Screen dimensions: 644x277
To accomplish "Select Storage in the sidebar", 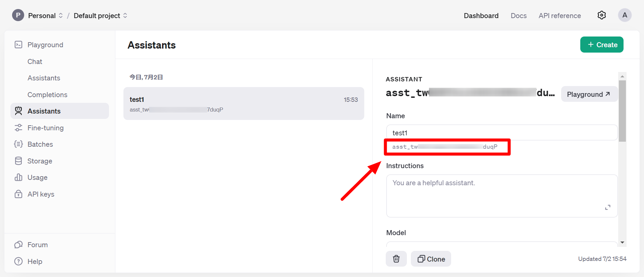I will pyautogui.click(x=40, y=161).
